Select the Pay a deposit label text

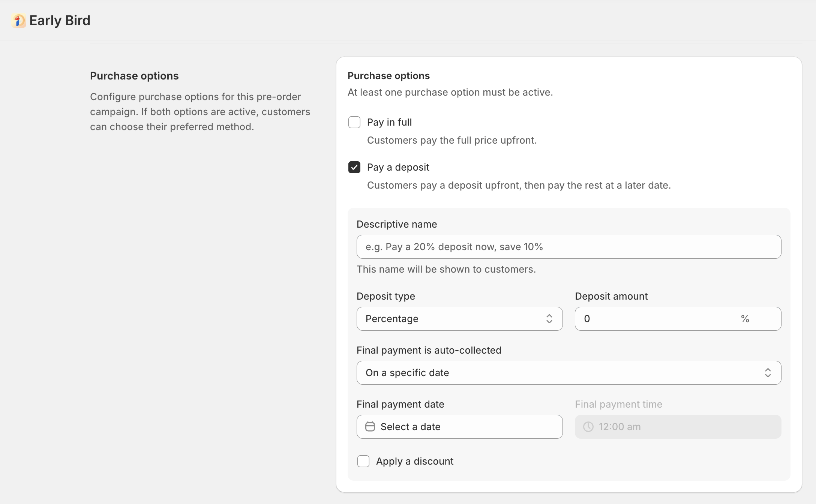(398, 167)
